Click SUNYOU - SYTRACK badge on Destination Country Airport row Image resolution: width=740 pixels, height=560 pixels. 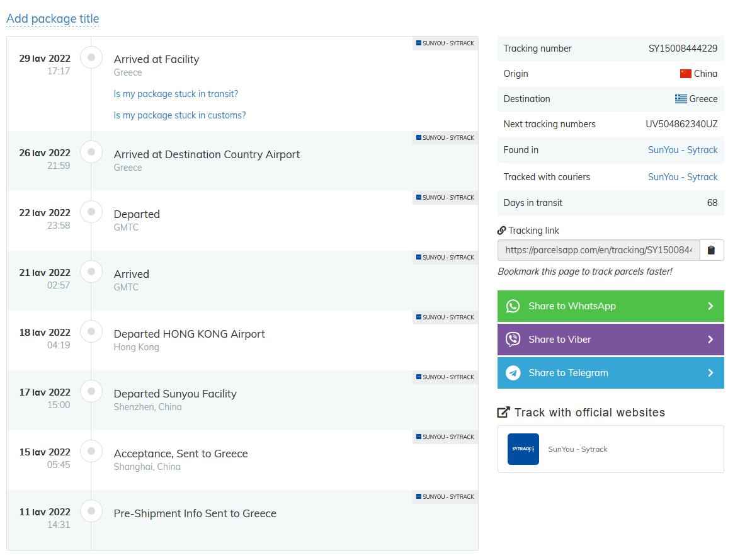pos(445,138)
